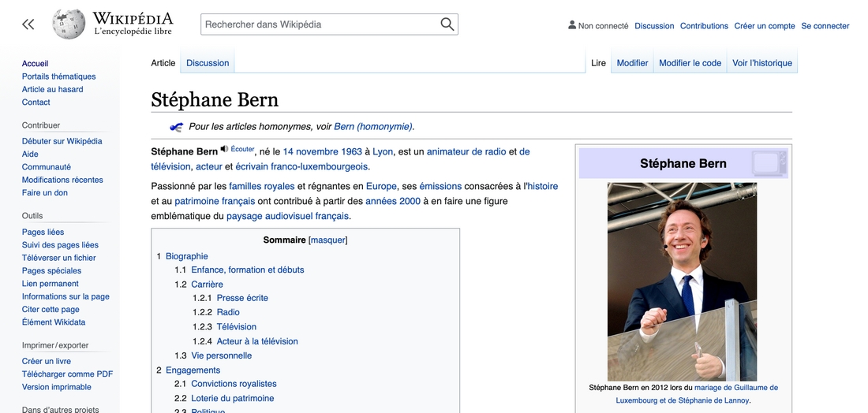Click Faire un don
Screen dimensions: 868x413
(45, 192)
